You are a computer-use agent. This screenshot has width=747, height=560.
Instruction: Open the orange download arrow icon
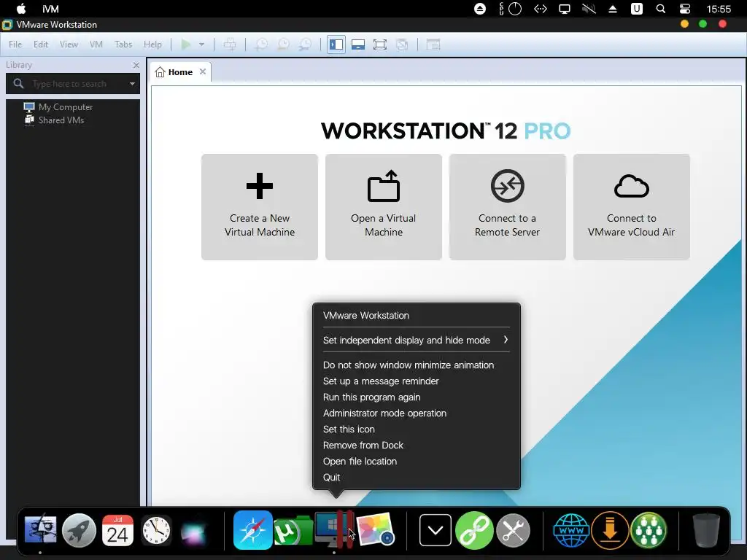tap(611, 530)
